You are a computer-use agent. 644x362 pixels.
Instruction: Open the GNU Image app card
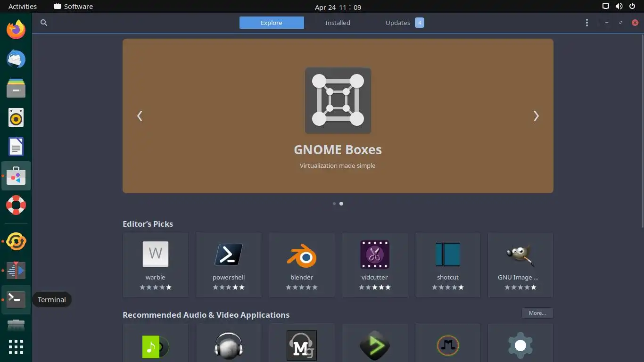520,265
